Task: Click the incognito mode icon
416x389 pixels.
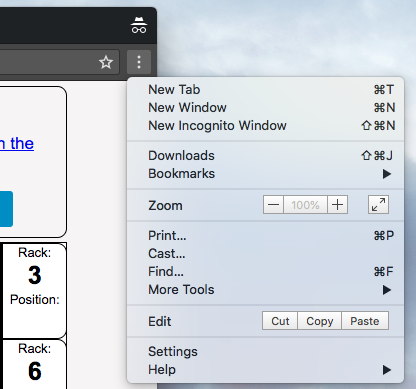Action: 139,25
